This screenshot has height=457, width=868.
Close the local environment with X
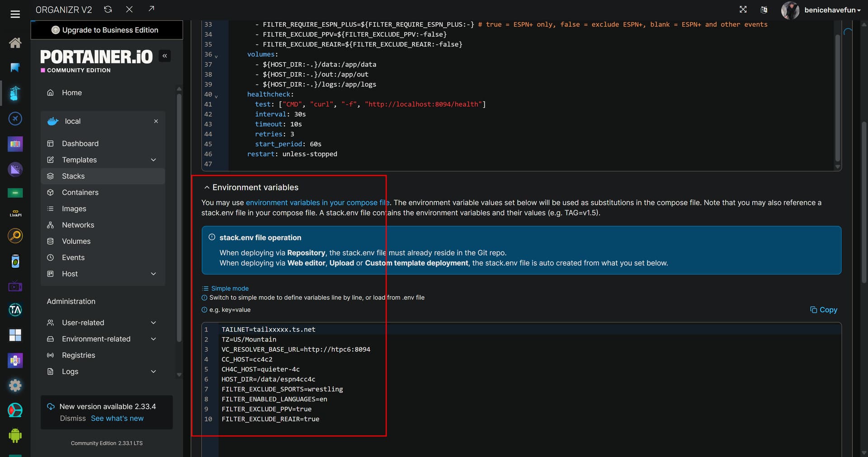156,121
